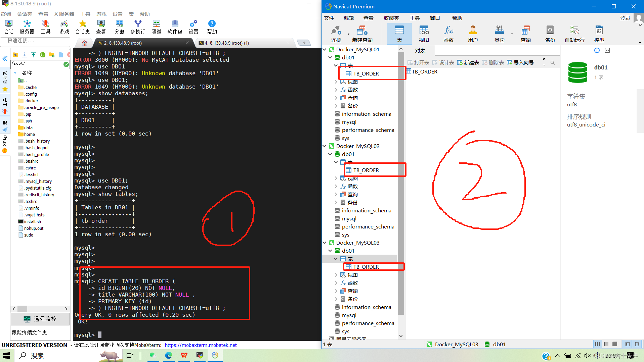
Task: Expand 视图 under Docker_MySQL01 db01
Action: (x=336, y=82)
